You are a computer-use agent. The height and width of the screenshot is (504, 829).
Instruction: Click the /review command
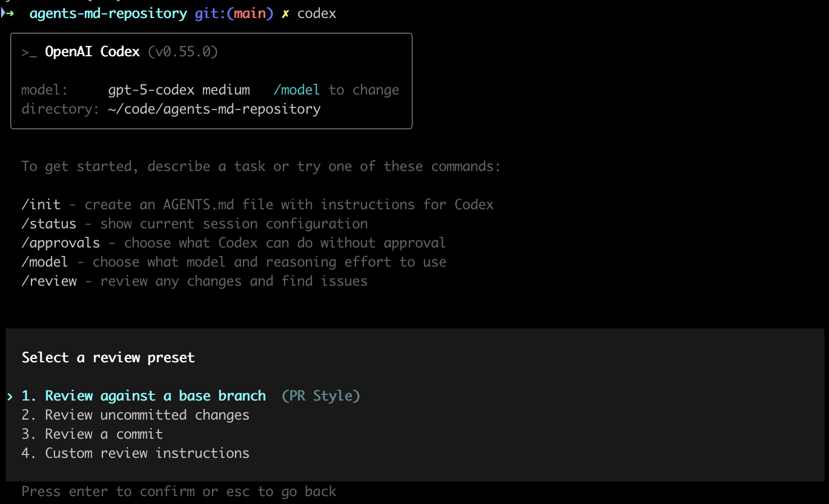(x=49, y=281)
